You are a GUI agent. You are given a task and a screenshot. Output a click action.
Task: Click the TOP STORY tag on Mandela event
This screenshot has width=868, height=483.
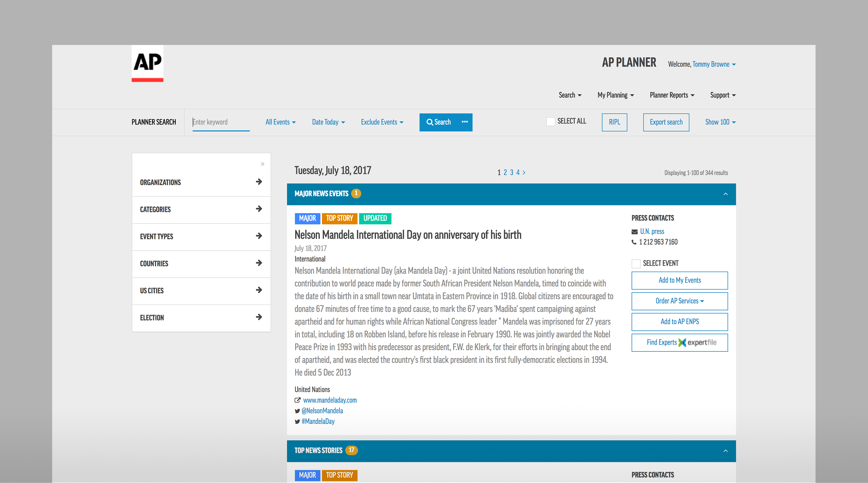point(339,218)
